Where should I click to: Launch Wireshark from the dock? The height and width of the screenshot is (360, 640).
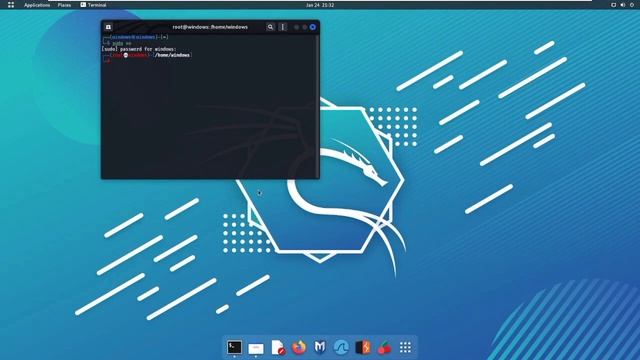(x=341, y=347)
